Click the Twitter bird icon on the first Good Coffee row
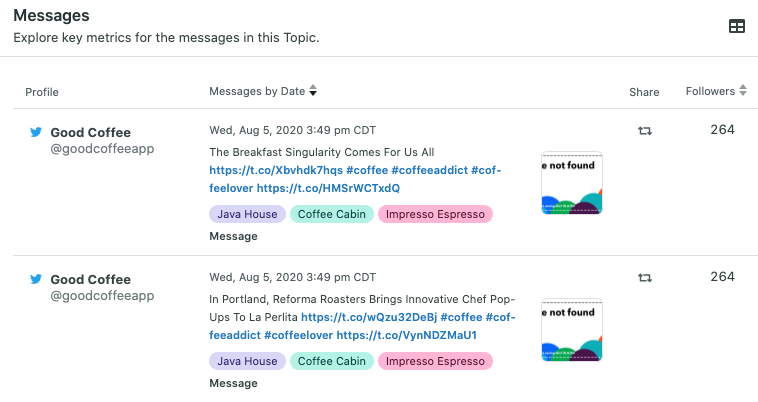The image size is (758, 402). click(36, 132)
